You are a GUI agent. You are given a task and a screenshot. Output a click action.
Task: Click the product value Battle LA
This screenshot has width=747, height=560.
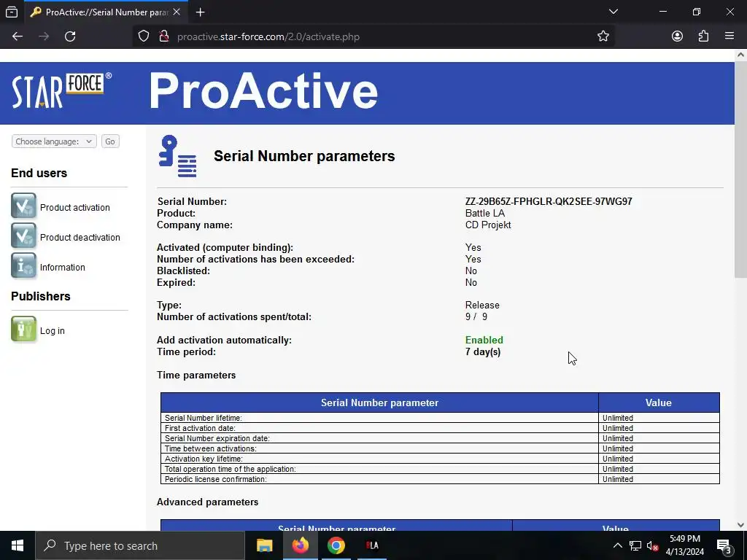click(485, 214)
